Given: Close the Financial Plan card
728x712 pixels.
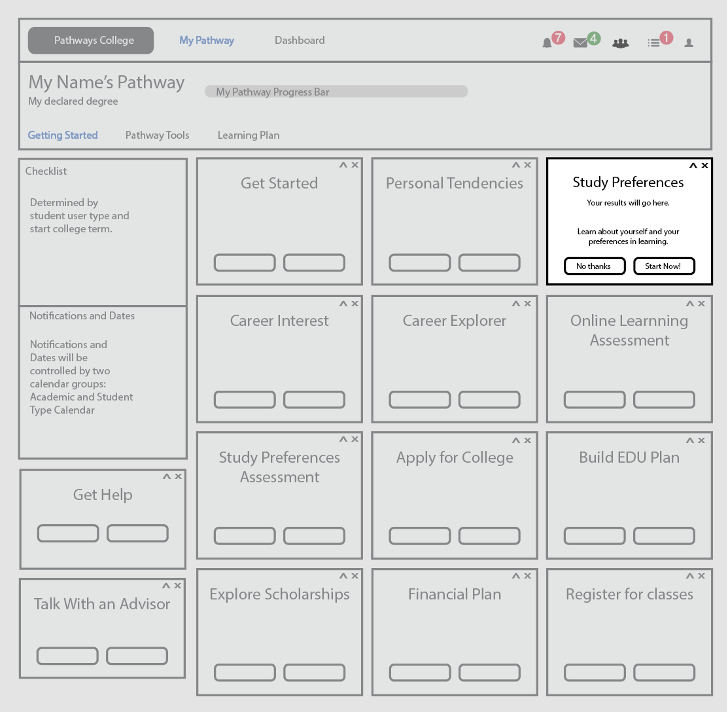Looking at the screenshot, I should coord(527,575).
